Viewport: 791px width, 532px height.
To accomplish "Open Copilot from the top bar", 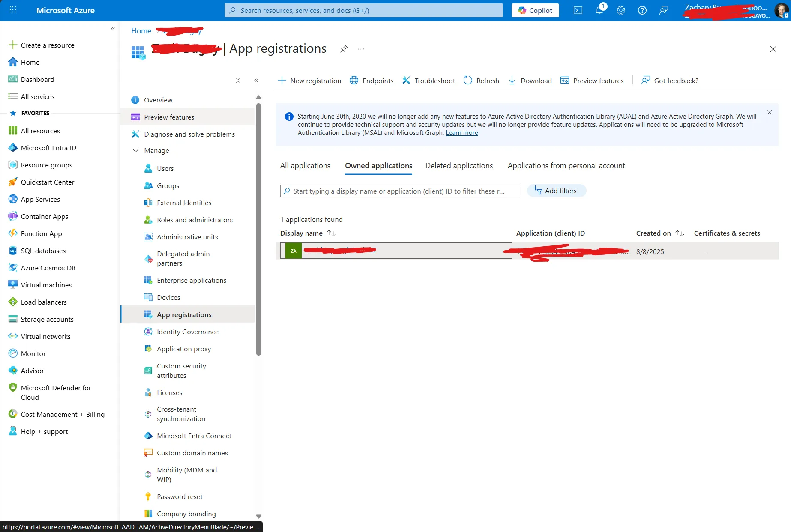I will click(535, 10).
